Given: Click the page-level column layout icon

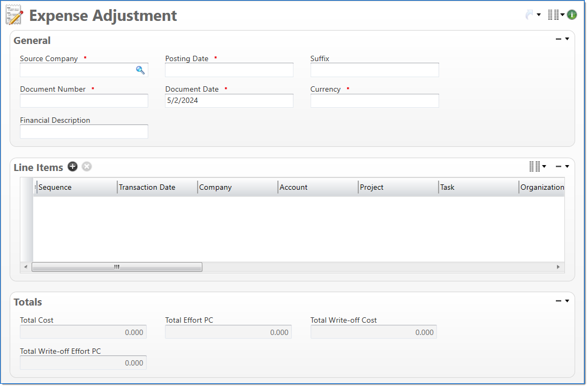Looking at the screenshot, I should tap(553, 15).
